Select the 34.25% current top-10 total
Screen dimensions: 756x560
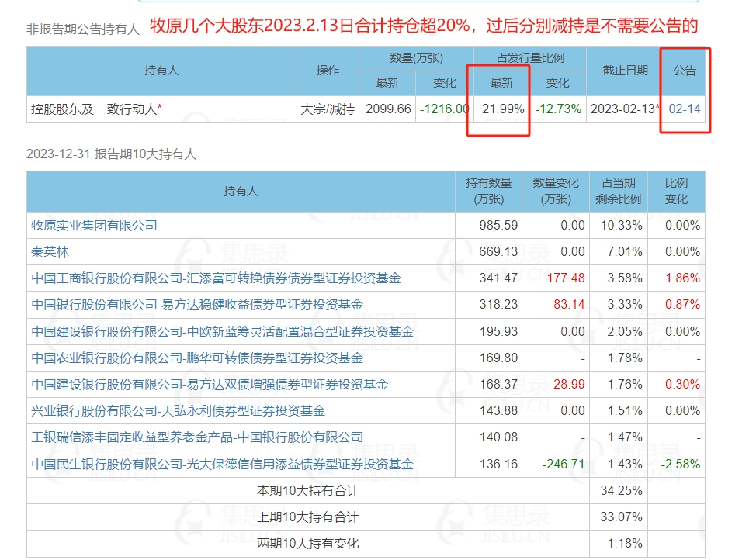(622, 491)
